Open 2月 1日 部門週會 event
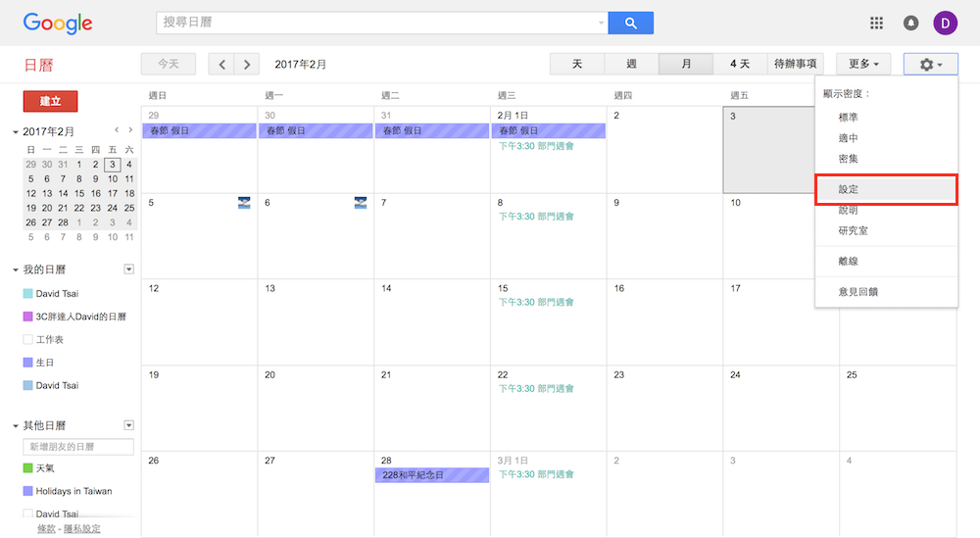The width and height of the screenshot is (980, 538). pyautogui.click(x=536, y=146)
